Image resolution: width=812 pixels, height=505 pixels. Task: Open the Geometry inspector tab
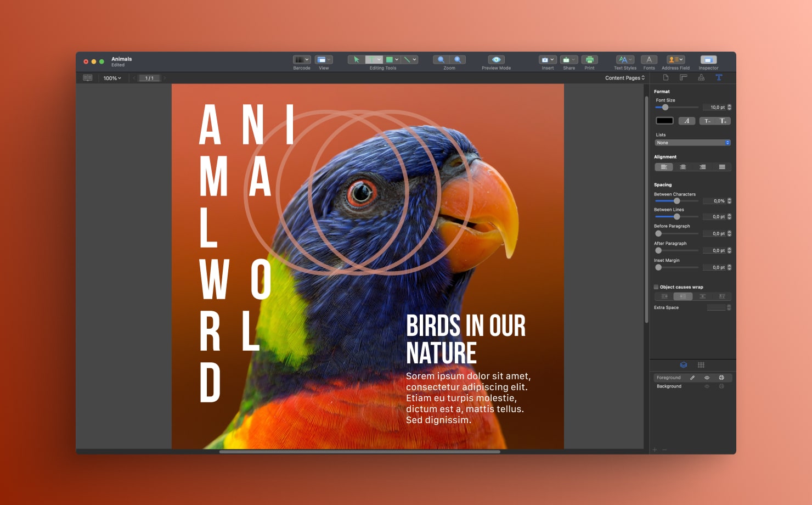tap(683, 77)
